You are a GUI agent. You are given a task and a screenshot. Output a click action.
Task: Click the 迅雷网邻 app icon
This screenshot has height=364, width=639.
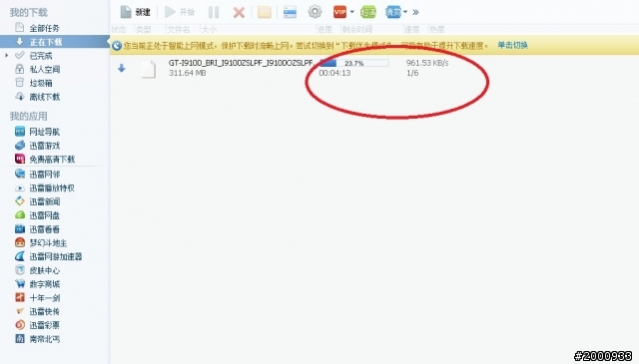20,175
